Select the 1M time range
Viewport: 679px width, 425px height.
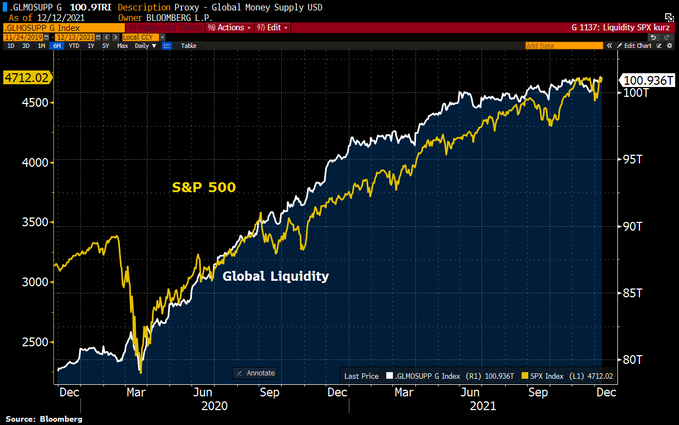click(41, 45)
